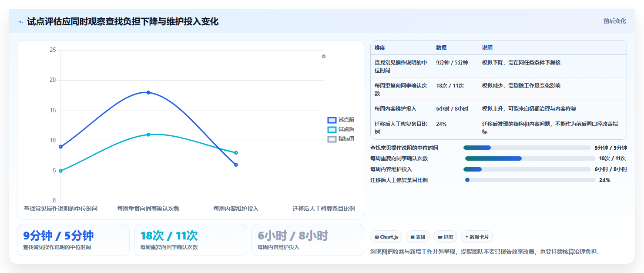Image resolution: width=644 pixels, height=273 pixels.
Task: Select the 每周重复向同事确认次数 progress bar
Action: click(530, 158)
